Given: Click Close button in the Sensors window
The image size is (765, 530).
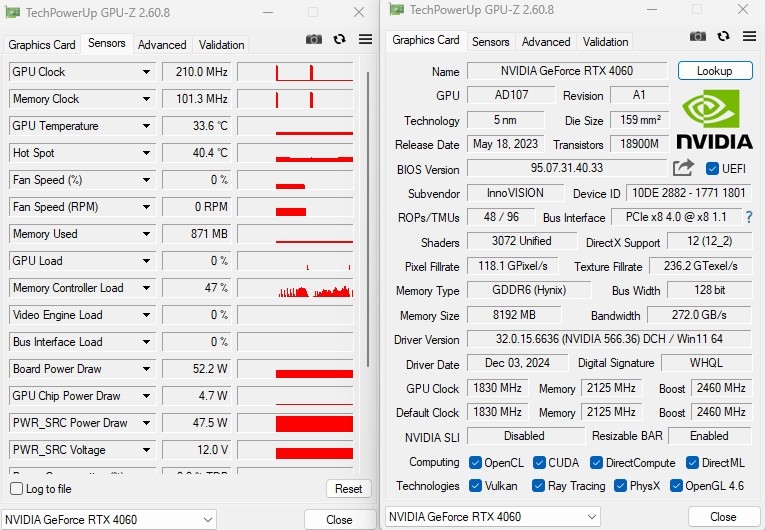Looking at the screenshot, I should (x=339, y=520).
